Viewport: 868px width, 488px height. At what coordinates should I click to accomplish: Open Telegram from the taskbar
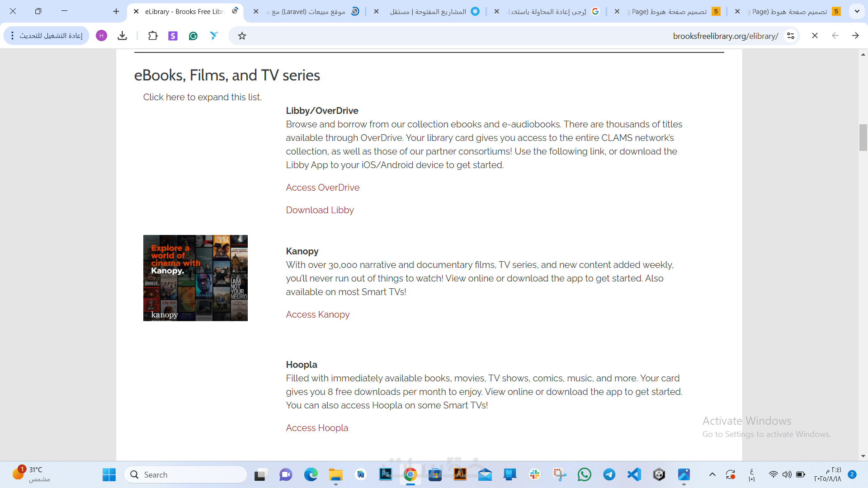(609, 474)
